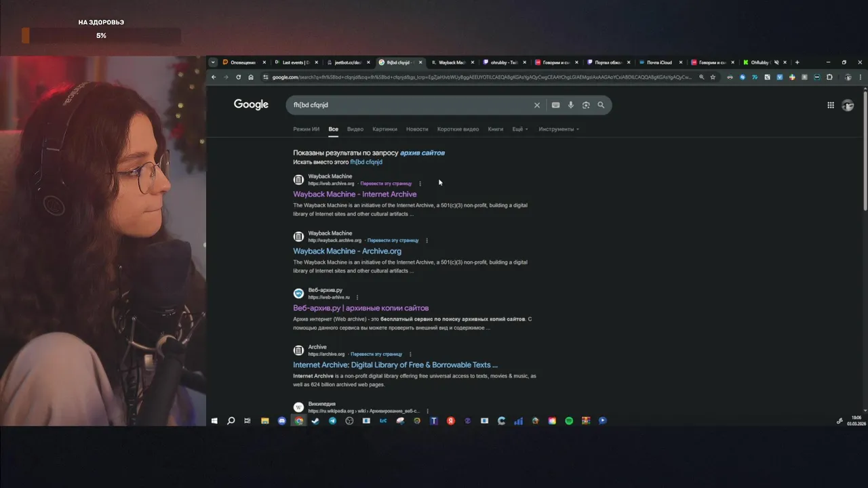Click the taskbar clock showing 18:06
This screenshot has height=488, width=868.
[x=856, y=421]
